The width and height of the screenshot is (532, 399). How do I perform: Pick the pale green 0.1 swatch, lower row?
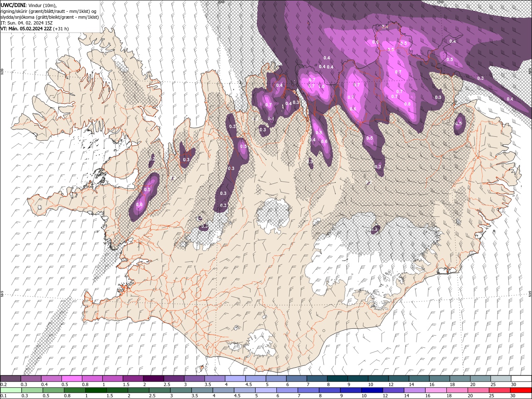point(11,390)
